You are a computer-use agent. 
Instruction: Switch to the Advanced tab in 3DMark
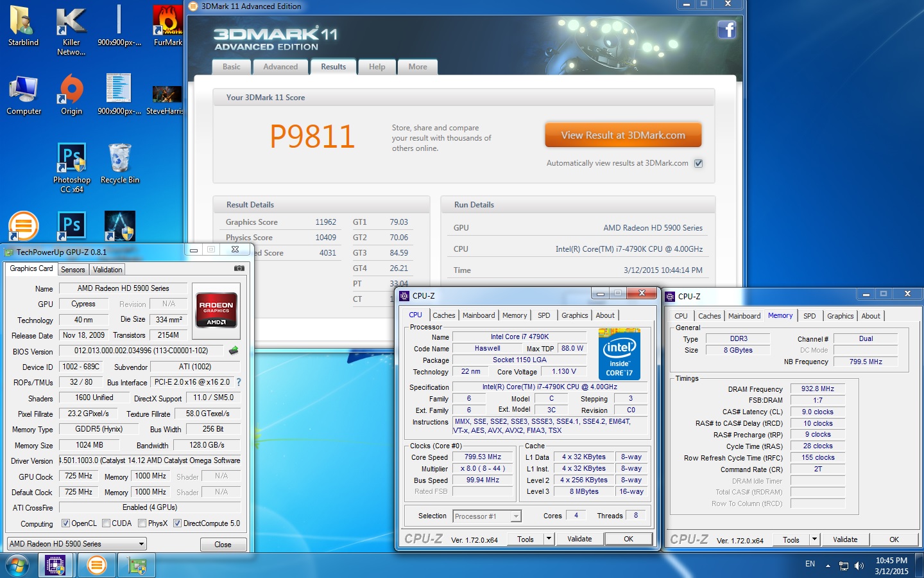pos(280,67)
